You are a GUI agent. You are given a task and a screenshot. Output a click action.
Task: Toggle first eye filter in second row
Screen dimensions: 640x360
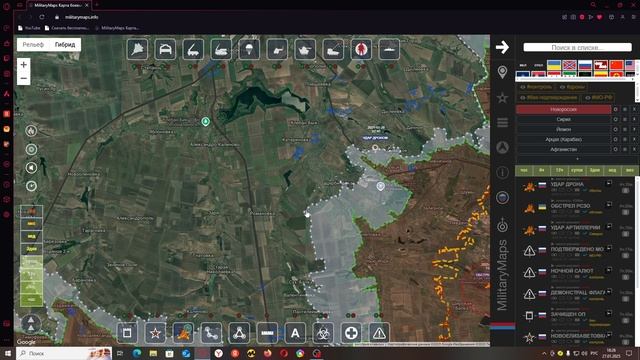(549, 98)
